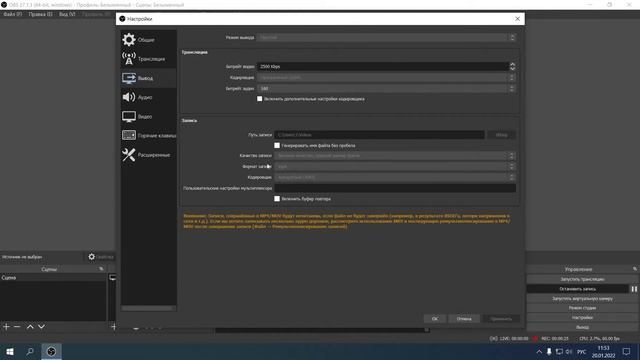
Task: Click the Apply button in settings
Action: pyautogui.click(x=501, y=319)
